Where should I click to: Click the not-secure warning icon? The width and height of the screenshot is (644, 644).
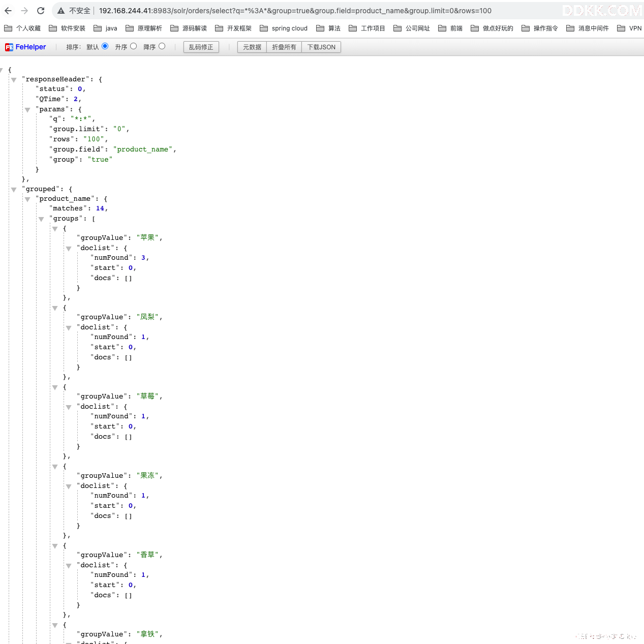[61, 11]
